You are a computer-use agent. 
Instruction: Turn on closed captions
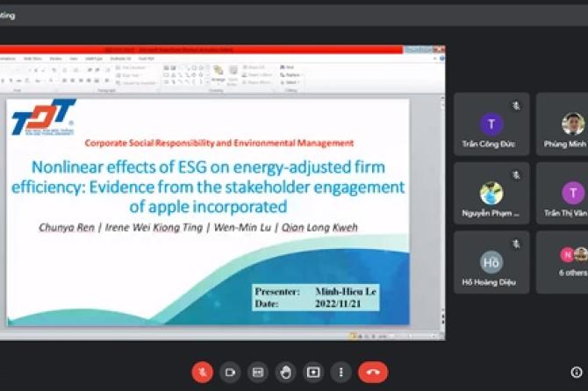coord(257,372)
